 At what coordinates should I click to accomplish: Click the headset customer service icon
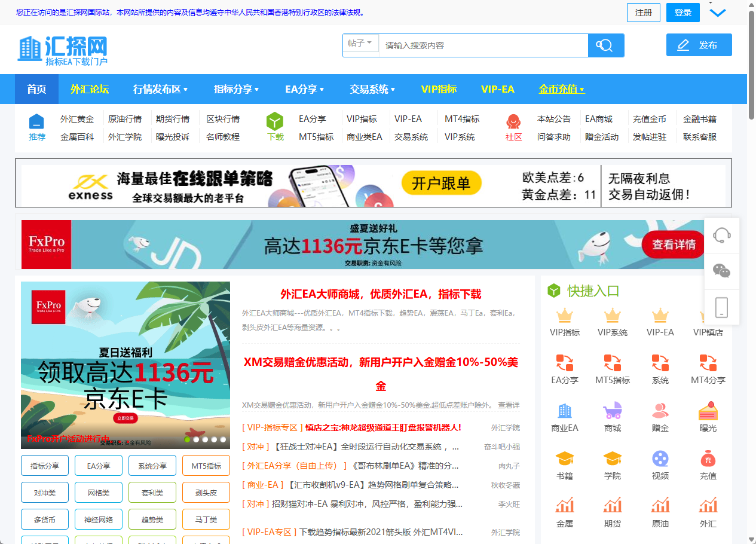(721, 234)
